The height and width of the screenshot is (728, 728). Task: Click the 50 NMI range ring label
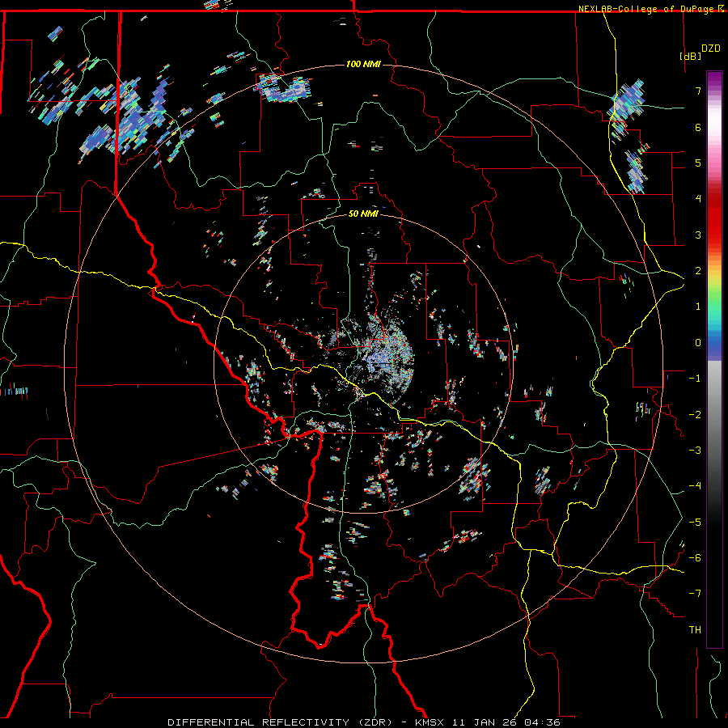[363, 214]
